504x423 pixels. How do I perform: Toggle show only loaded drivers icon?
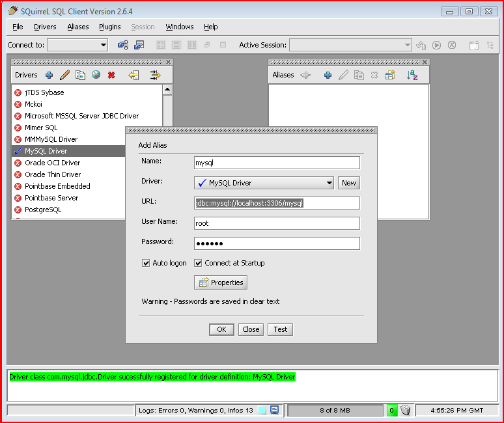(155, 75)
